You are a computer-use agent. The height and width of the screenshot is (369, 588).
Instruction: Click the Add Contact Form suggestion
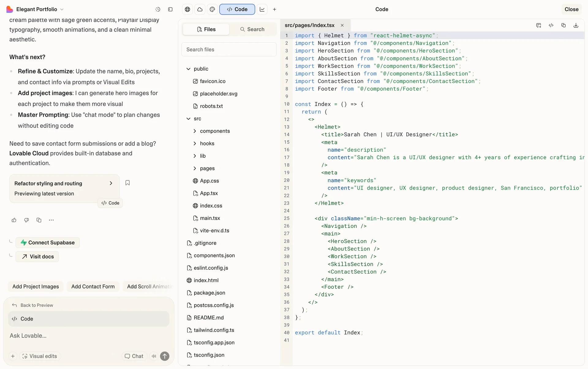93,287
